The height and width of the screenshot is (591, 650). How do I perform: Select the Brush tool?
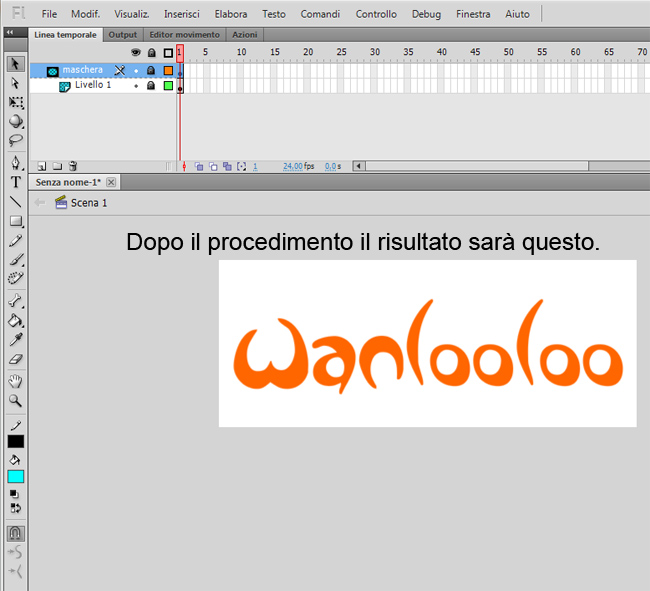[16, 260]
